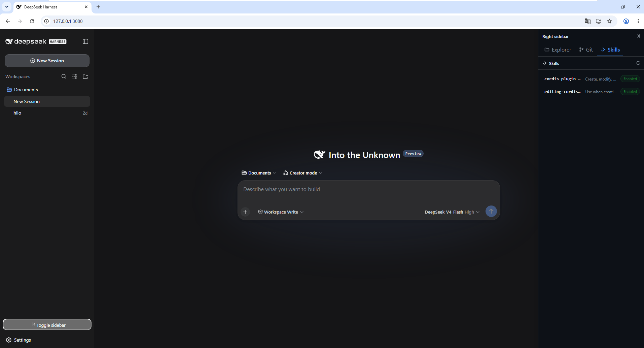Open the Chrome profile icon
644x348 pixels.
coord(626,21)
